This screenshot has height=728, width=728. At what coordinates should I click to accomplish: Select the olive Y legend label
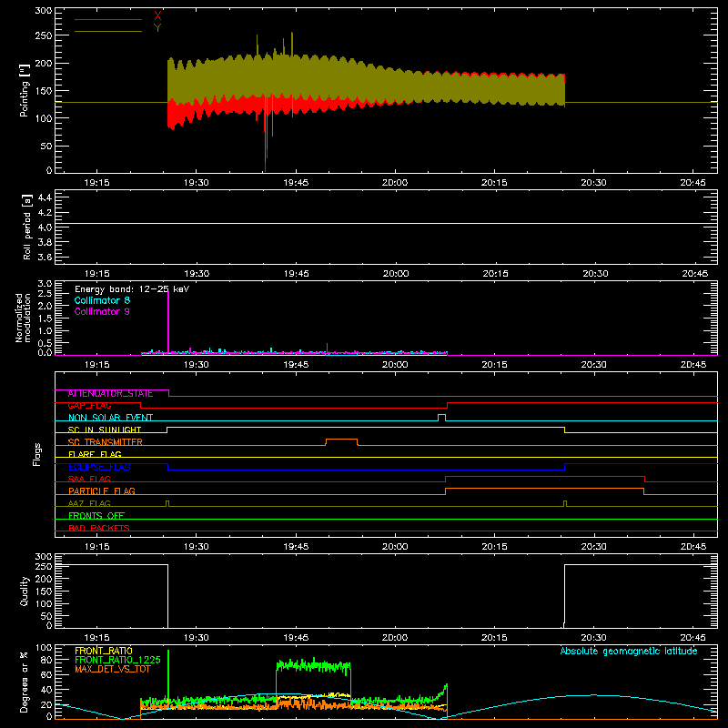[157, 28]
